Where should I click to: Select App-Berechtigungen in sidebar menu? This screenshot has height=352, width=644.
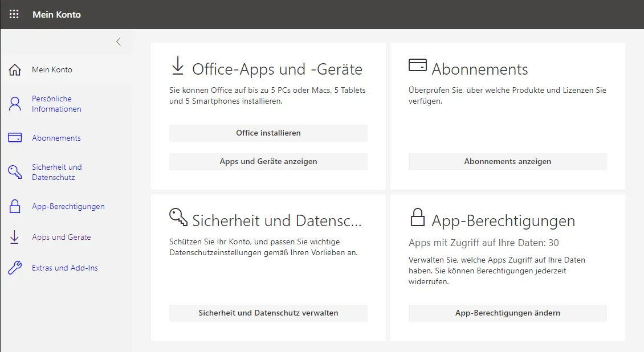(x=68, y=206)
